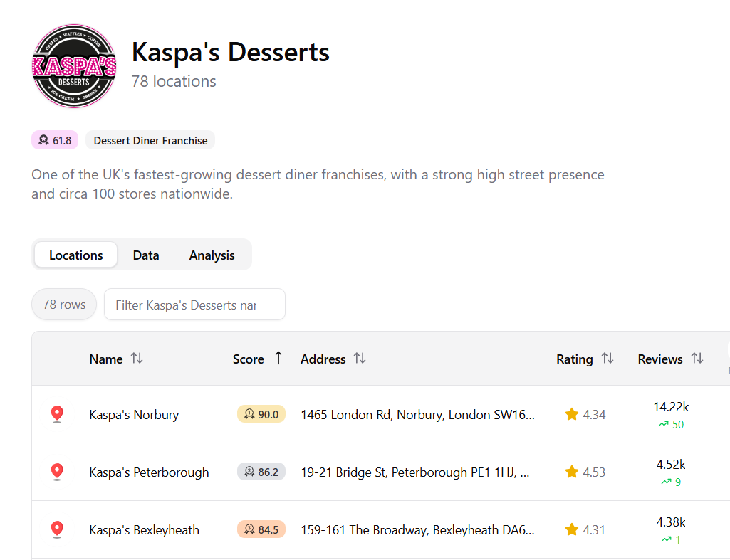Click the map pin for Kaspa's Peterborough

tap(58, 472)
